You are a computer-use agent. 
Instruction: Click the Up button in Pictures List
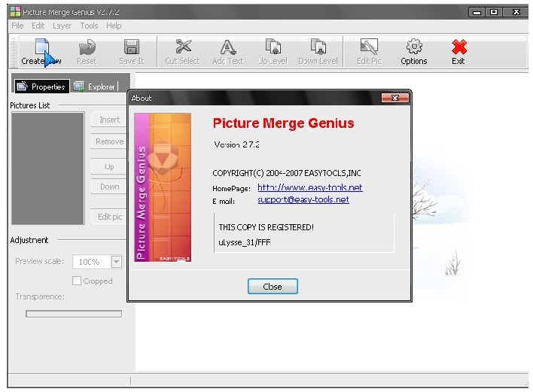pyautogui.click(x=109, y=167)
